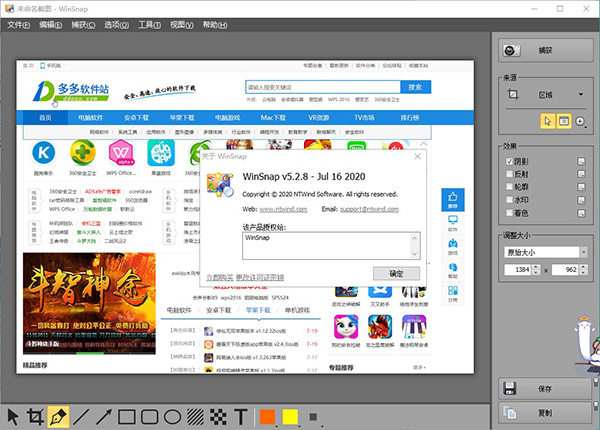Viewport: 600px width, 430px height.
Task: Open the 区域 capture source dropdown
Action: pos(580,94)
